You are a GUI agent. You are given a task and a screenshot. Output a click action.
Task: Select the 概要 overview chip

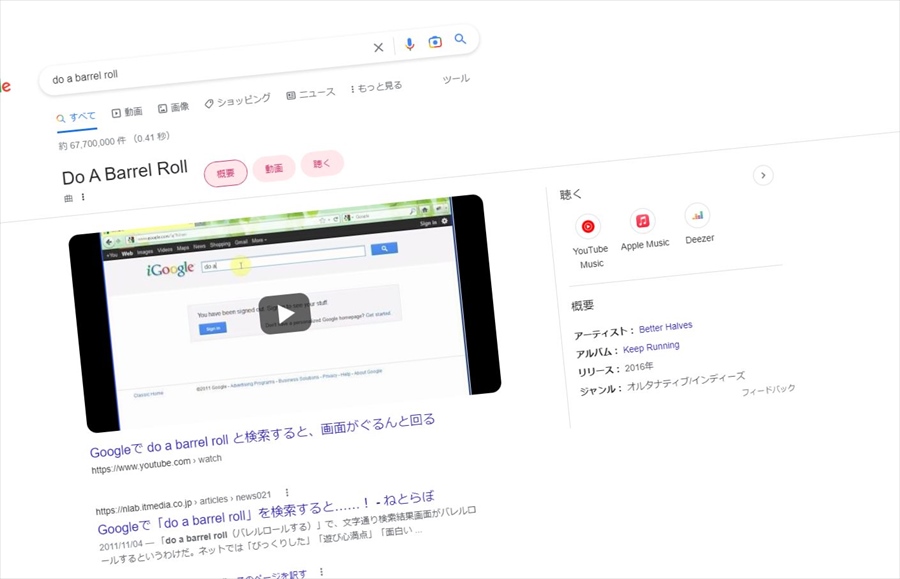point(225,173)
